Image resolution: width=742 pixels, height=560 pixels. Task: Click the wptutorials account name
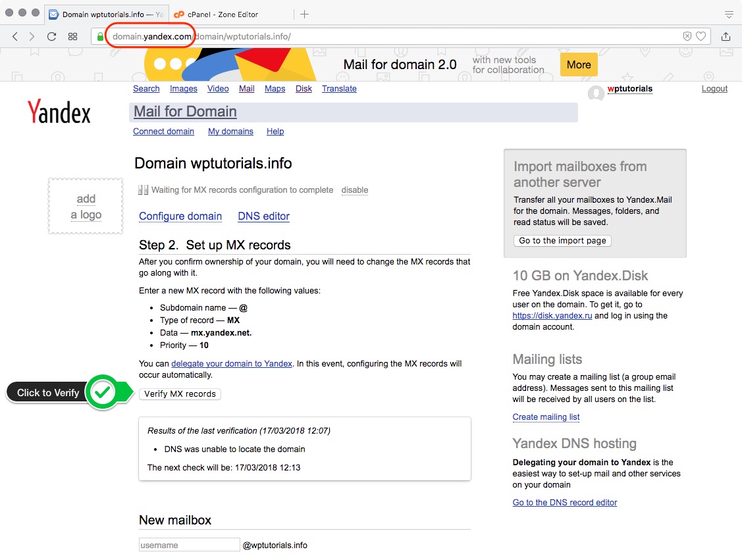click(x=630, y=89)
